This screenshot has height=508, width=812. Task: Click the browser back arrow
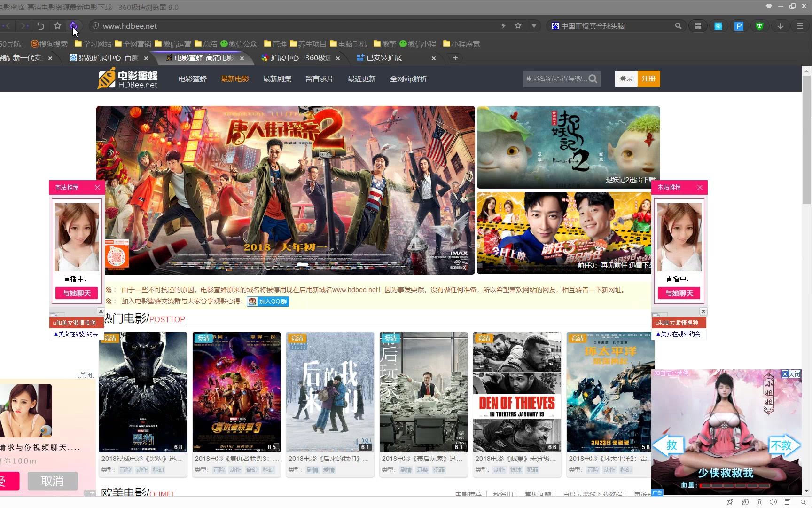7,26
